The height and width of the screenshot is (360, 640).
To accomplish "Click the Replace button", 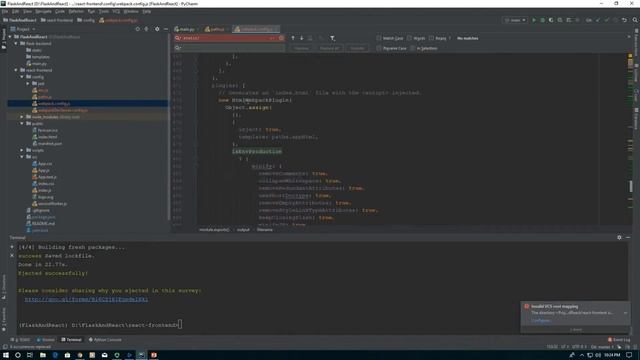I will click(302, 48).
